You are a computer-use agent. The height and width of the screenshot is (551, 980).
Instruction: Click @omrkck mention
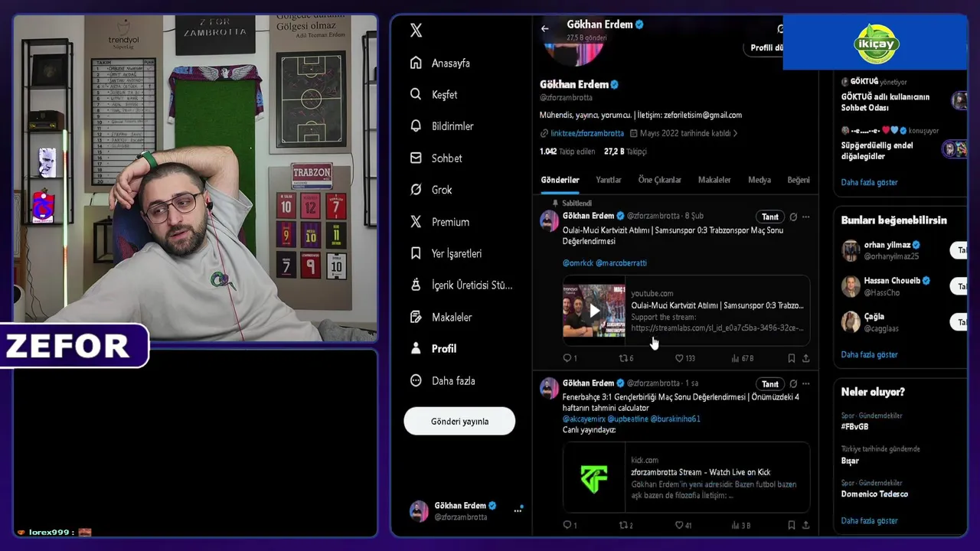577,262
